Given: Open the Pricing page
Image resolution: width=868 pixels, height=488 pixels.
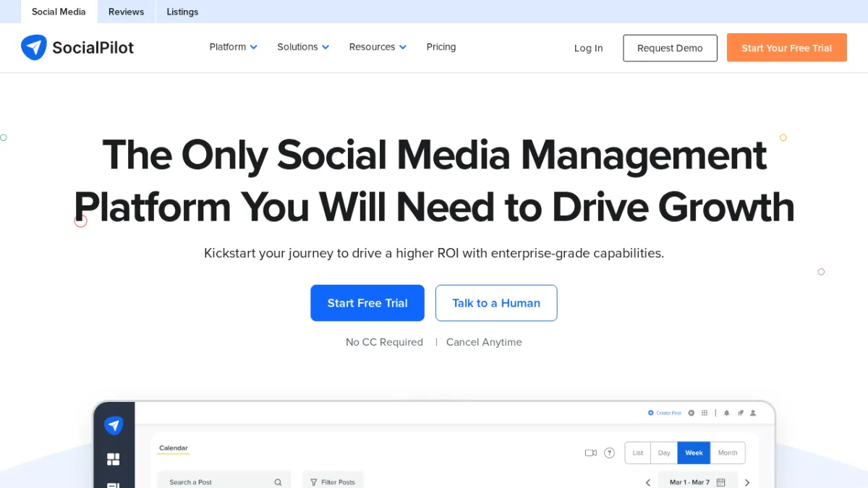Looking at the screenshot, I should 441,47.
